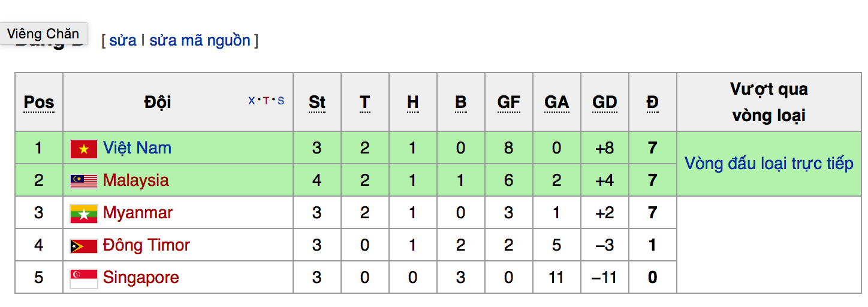Click the 'S' edit template link

click(281, 101)
